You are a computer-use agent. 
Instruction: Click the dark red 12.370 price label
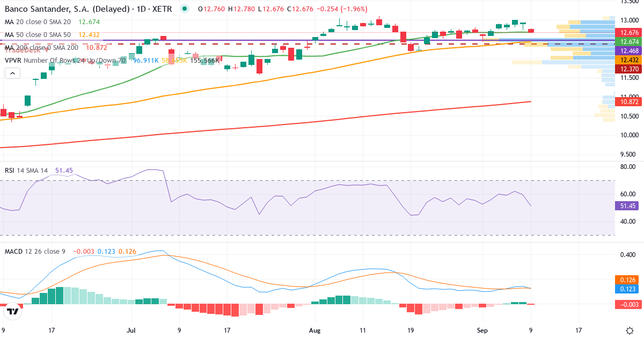(629, 69)
